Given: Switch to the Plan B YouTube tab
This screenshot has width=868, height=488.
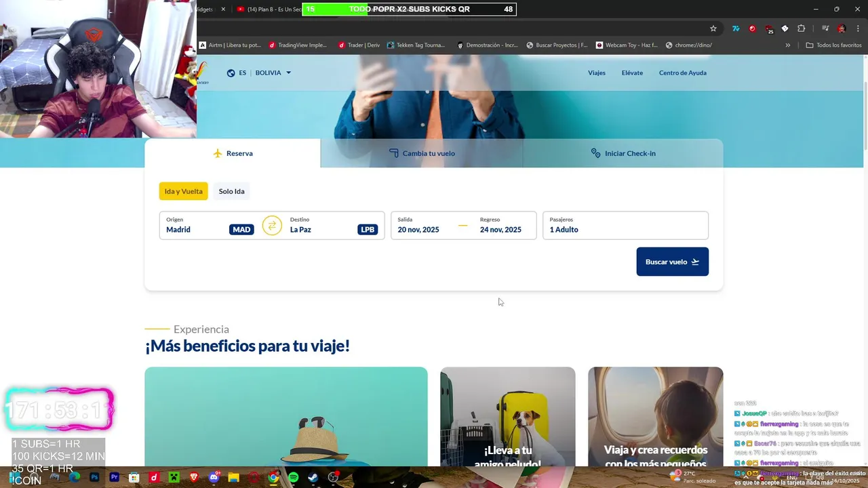Looking at the screenshot, I should click(268, 9).
